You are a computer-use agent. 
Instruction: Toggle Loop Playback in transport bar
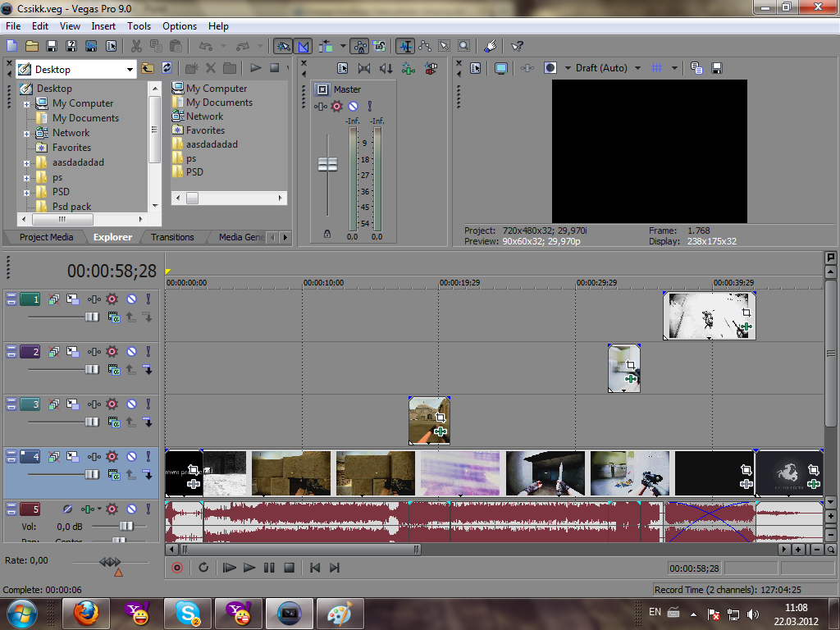pos(203,568)
